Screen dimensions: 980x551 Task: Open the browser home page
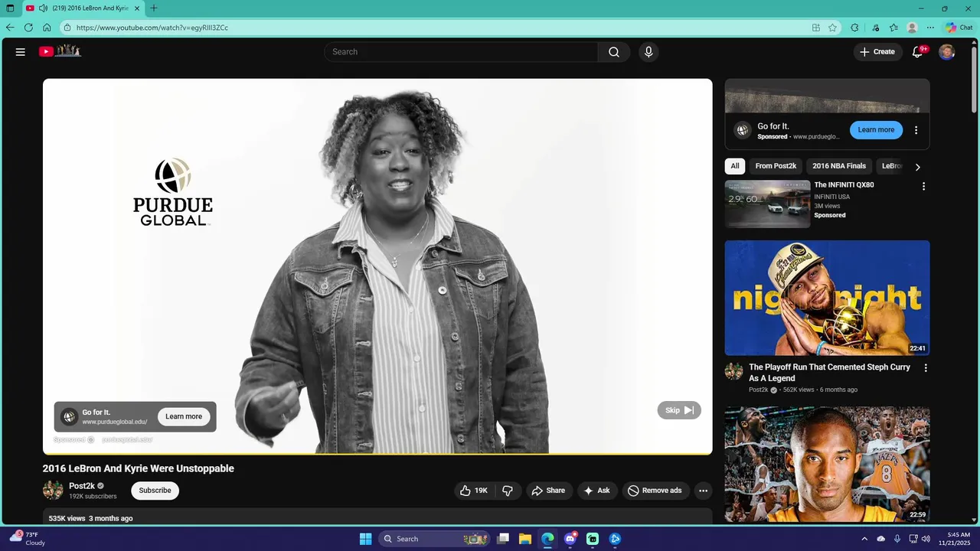coord(47,28)
